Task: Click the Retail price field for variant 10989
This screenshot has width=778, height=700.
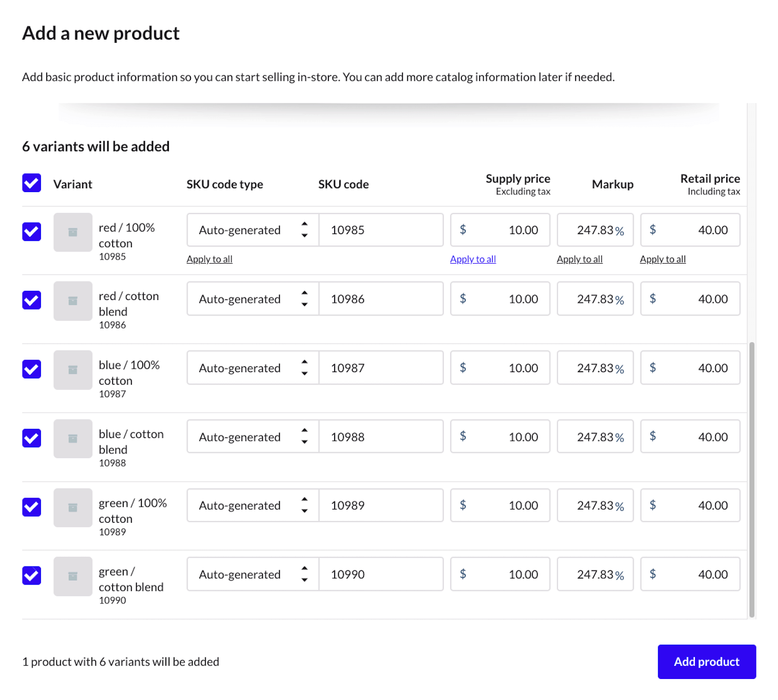Action: tap(690, 505)
